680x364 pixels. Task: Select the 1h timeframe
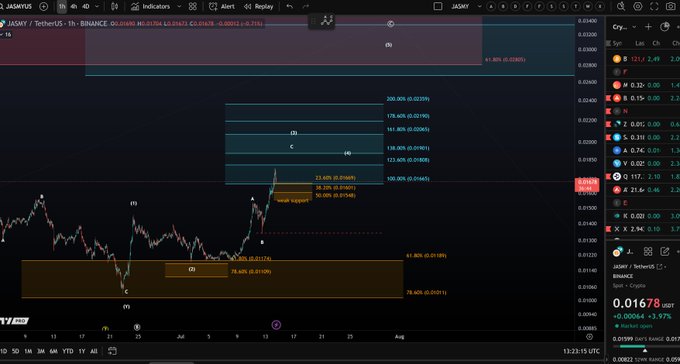(62, 7)
